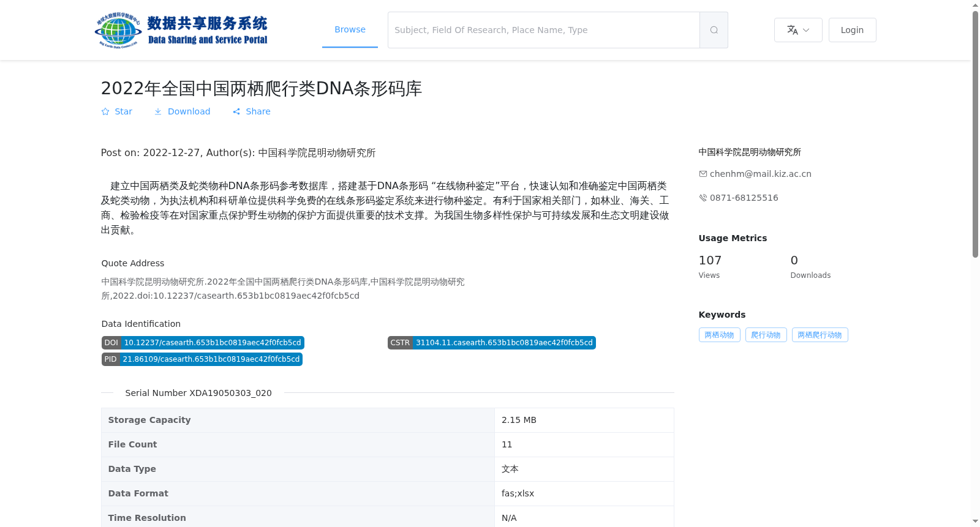Click the 中国科学院昆明动物研究所 sidebar organization name

click(750, 152)
